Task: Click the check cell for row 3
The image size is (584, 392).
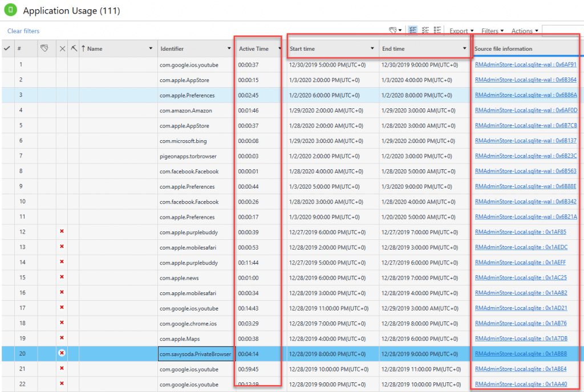Action: [x=7, y=95]
